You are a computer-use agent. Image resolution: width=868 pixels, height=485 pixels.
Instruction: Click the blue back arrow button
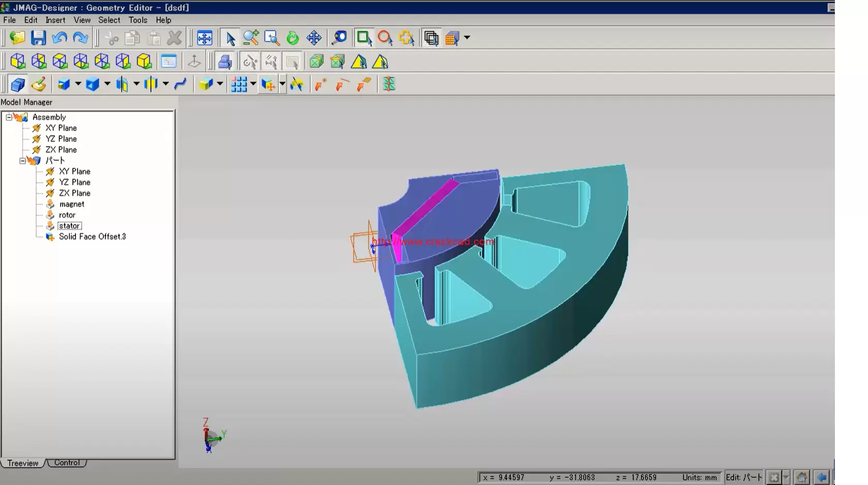821,477
